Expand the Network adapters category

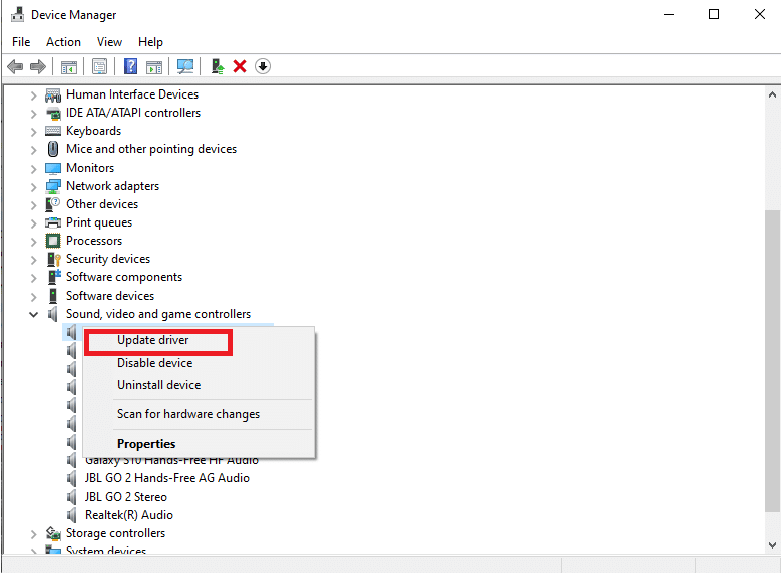tap(34, 186)
